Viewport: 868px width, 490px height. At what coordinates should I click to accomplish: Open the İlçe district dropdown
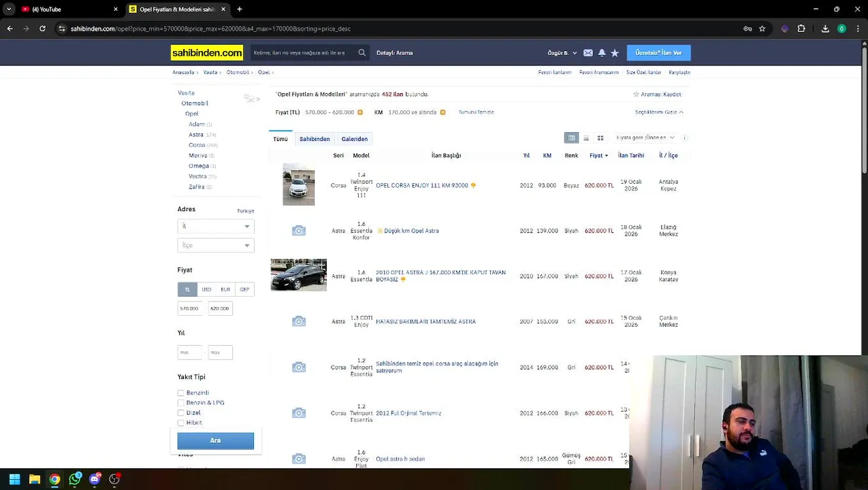point(216,245)
